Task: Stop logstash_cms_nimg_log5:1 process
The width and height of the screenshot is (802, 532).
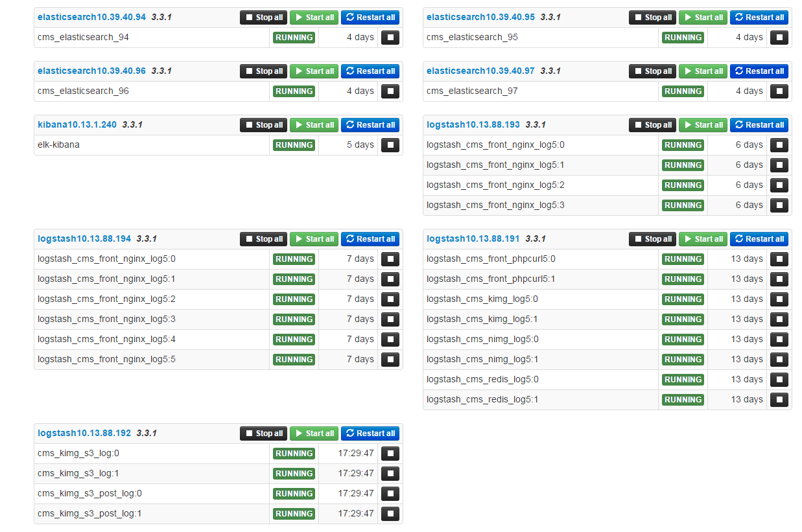Action: 779,360
